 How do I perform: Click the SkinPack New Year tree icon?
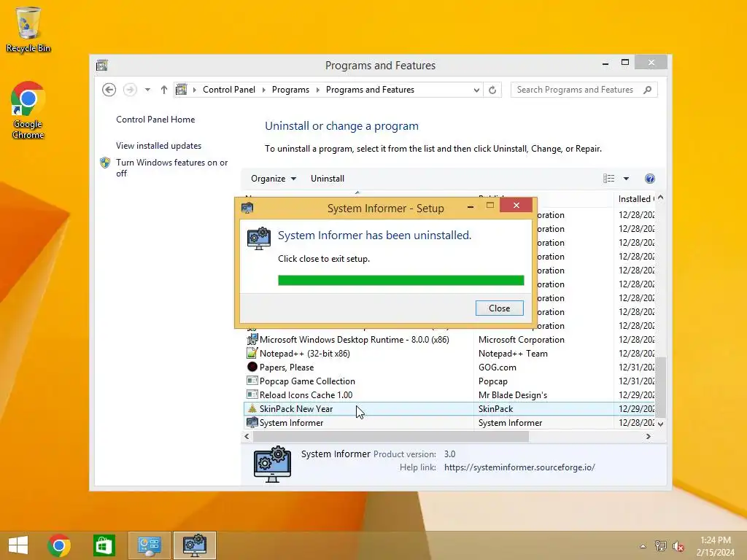coord(252,408)
